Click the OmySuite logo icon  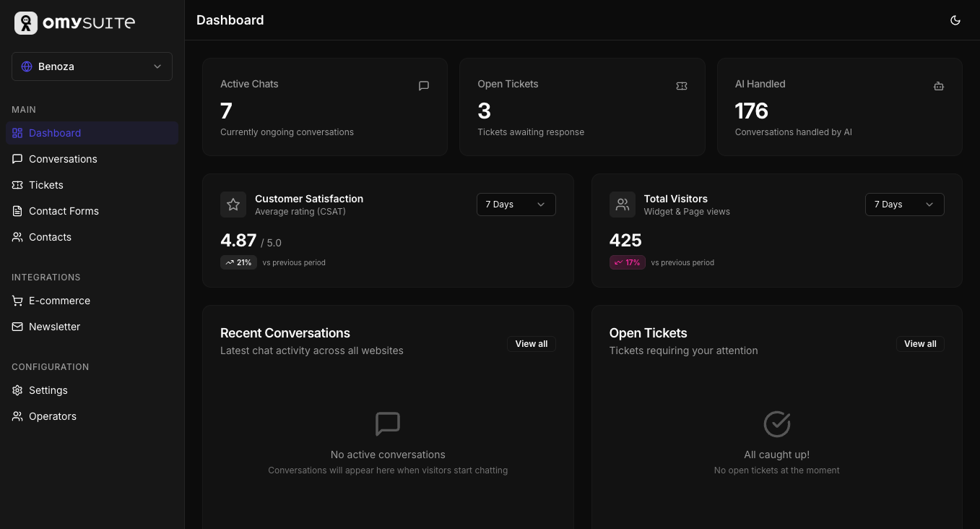(26, 23)
